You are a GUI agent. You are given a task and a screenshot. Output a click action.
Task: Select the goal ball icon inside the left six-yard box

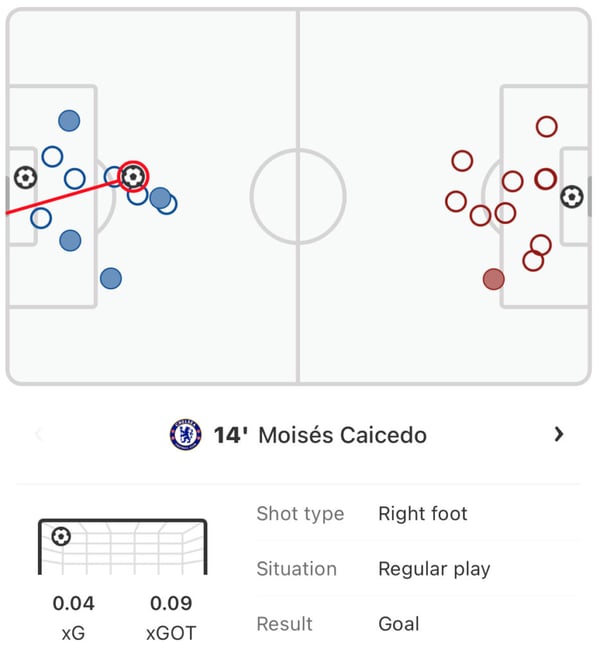(25, 177)
